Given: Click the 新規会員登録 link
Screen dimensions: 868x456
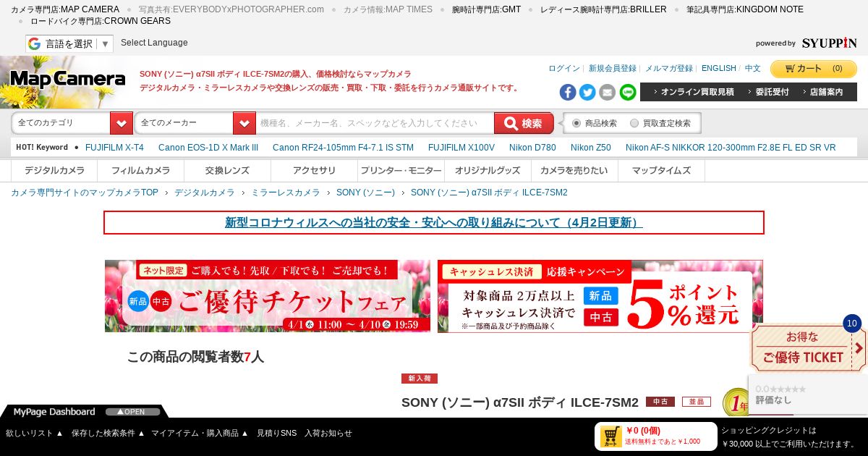Looking at the screenshot, I should 613,68.
